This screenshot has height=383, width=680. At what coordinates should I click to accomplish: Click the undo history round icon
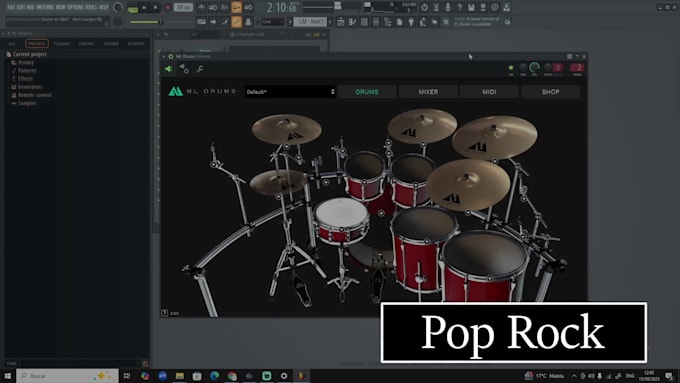424,7
